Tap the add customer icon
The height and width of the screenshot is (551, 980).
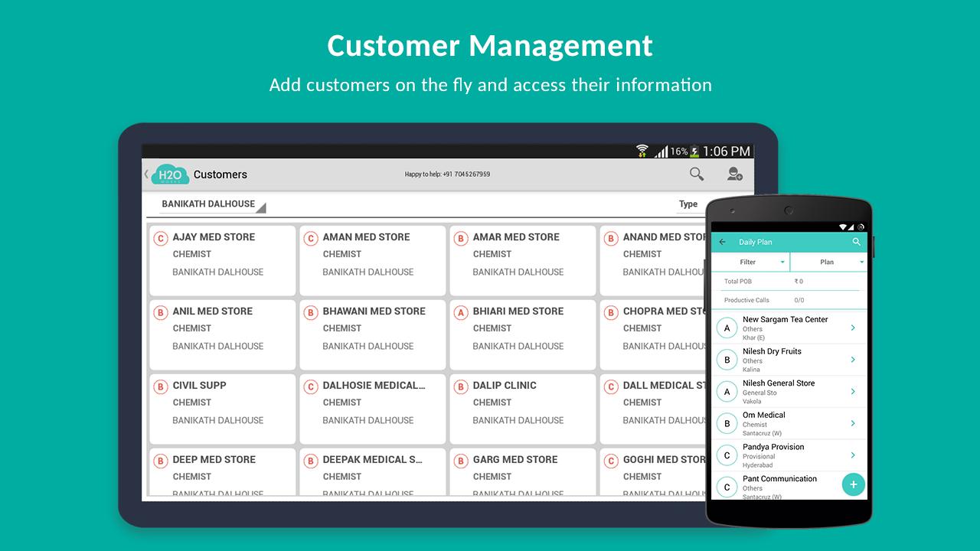pyautogui.click(x=734, y=174)
